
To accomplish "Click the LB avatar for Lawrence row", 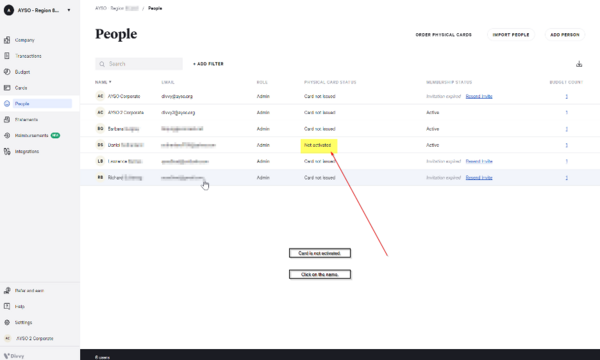I will click(100, 161).
